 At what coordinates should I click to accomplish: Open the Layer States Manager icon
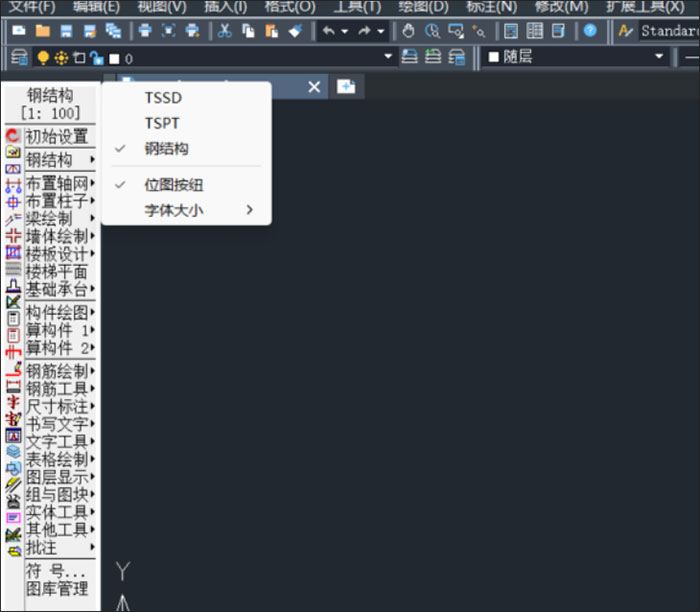456,57
